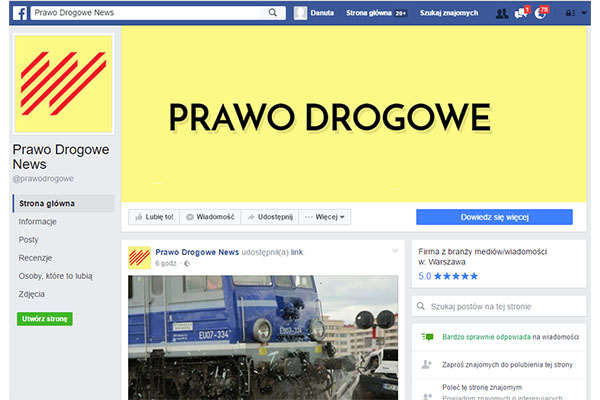This screenshot has width=600, height=400.
Task: Expand the Więcej dropdown
Action: point(324,217)
